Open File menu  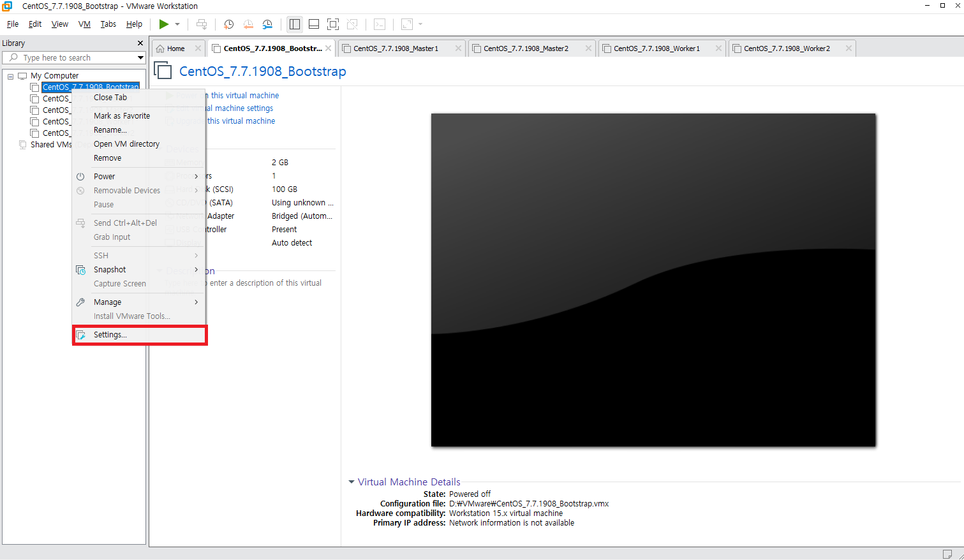point(13,24)
